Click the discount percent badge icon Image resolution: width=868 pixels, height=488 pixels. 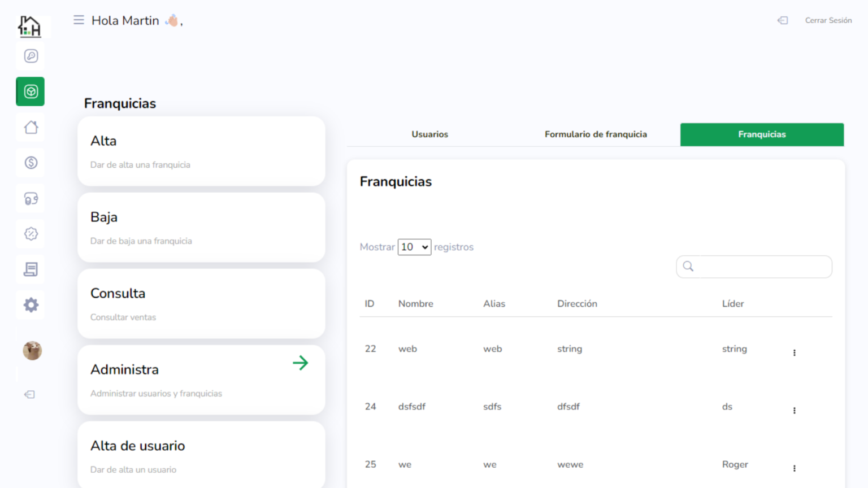coord(31,234)
